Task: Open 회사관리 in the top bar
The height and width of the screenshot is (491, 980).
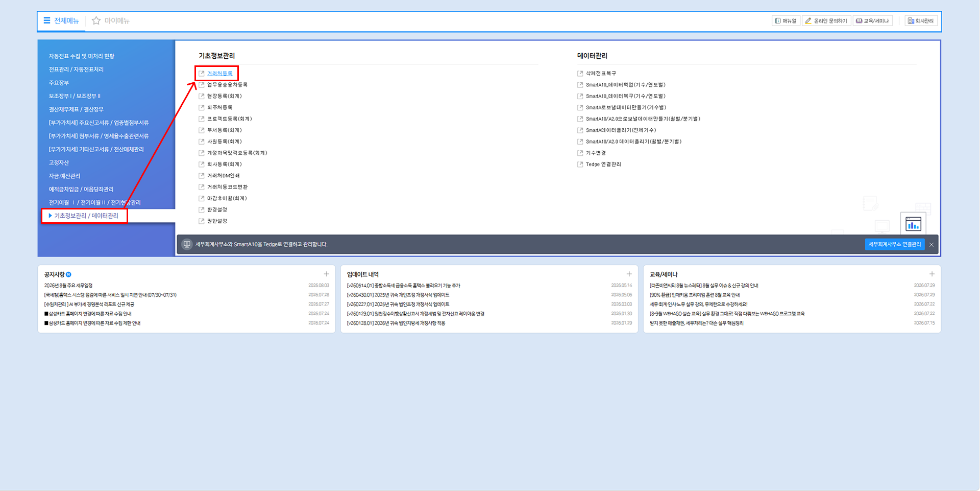Action: point(920,21)
